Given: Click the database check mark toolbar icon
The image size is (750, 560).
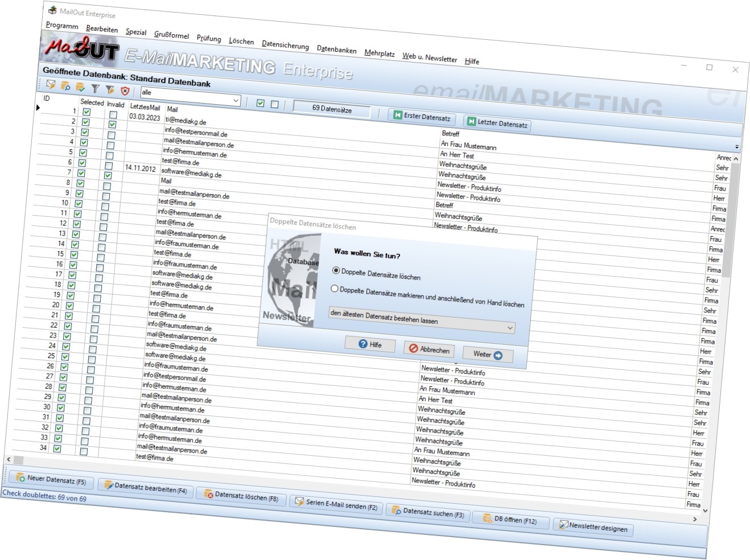Looking at the screenshot, I should [x=80, y=87].
